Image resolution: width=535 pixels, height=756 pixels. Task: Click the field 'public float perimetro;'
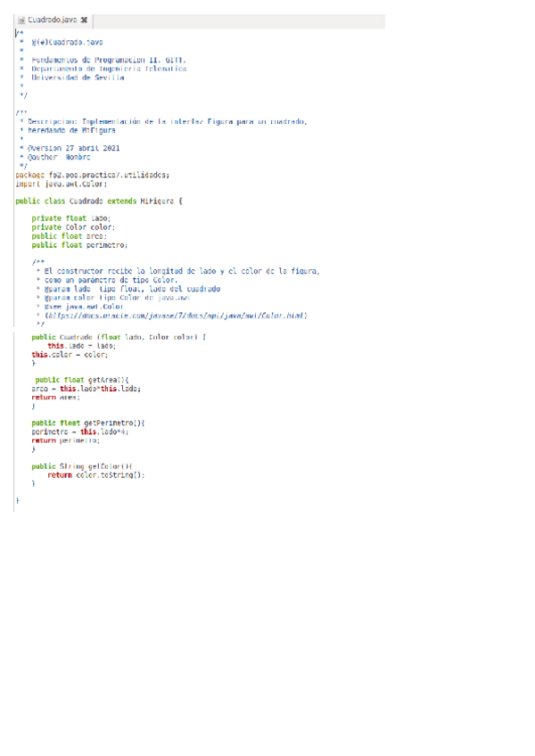pos(79,245)
